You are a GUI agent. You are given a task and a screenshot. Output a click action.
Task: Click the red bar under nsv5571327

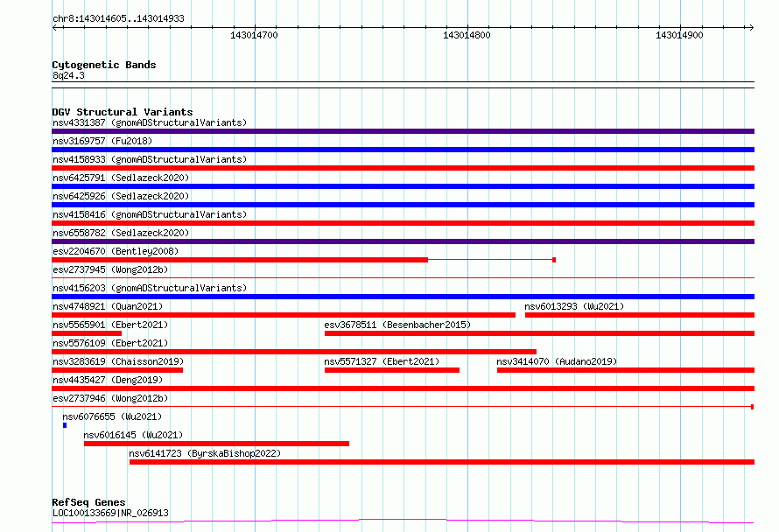click(392, 370)
